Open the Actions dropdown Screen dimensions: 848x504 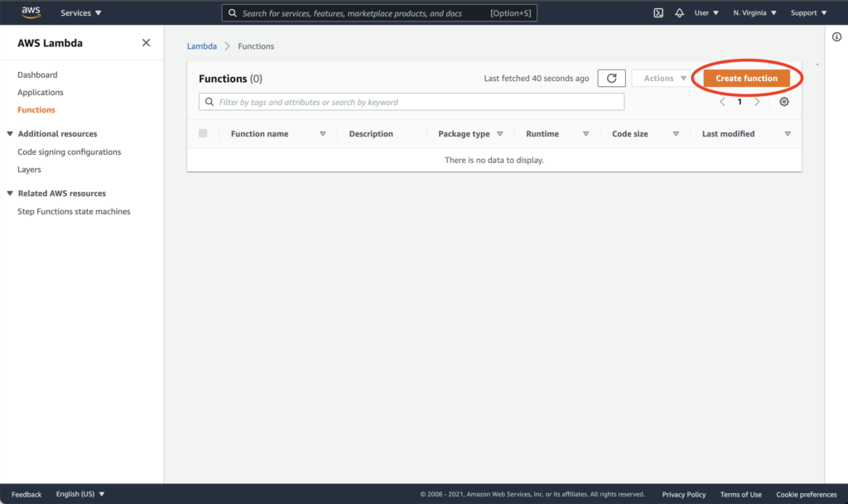coord(665,79)
